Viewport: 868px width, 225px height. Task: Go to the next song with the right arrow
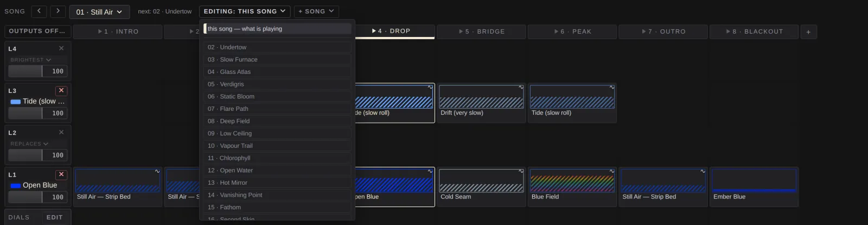(58, 11)
